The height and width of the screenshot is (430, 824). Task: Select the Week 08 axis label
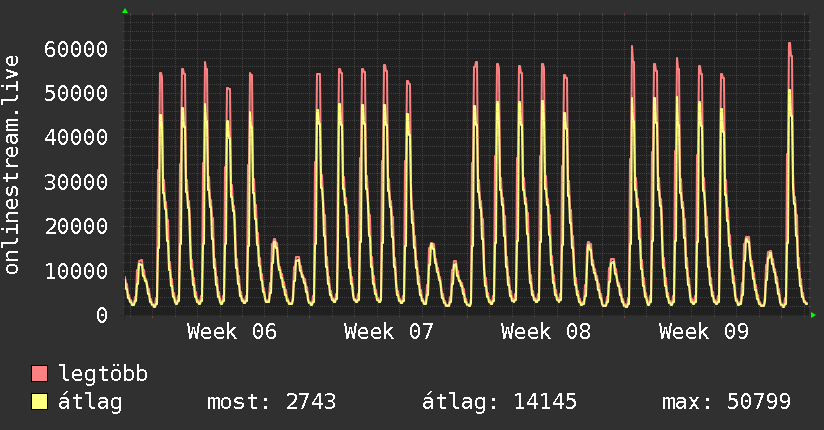tap(546, 332)
